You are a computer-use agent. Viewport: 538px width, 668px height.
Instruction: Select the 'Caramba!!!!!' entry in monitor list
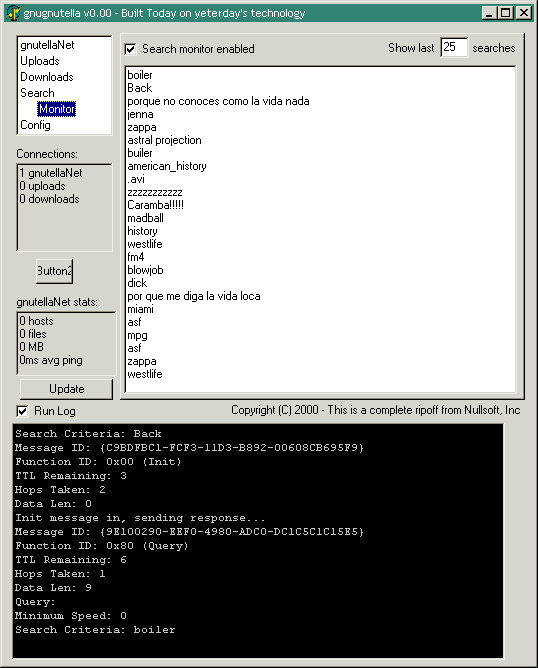[155, 205]
